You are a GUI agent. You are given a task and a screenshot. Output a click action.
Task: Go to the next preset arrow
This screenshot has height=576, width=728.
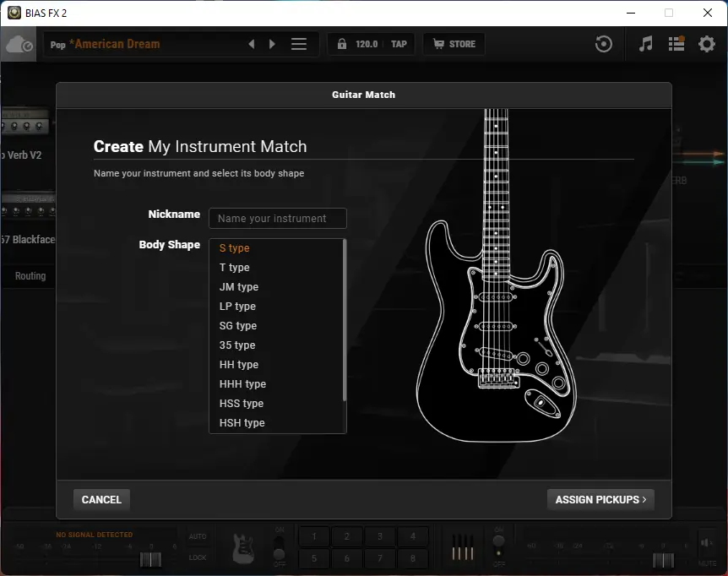[x=272, y=44]
